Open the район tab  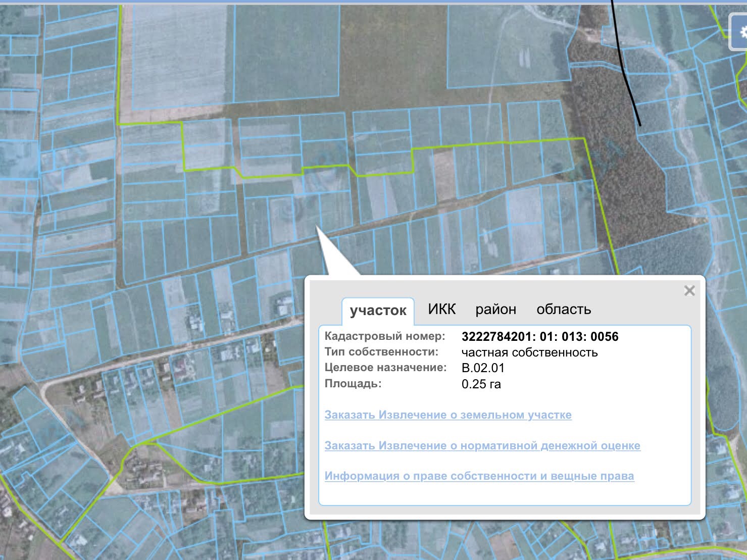[495, 309]
